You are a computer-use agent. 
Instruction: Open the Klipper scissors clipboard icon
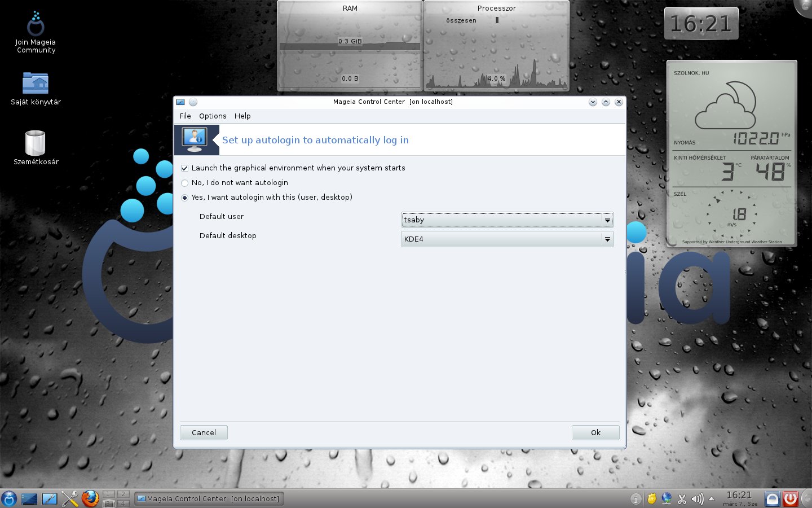682,499
